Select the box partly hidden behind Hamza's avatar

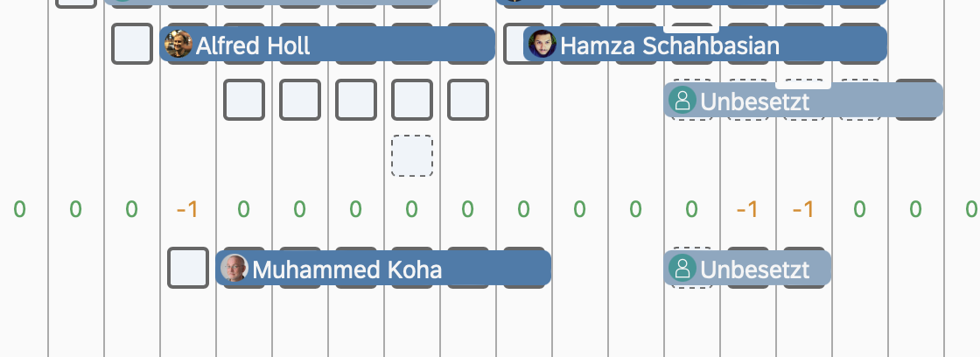pos(514,45)
